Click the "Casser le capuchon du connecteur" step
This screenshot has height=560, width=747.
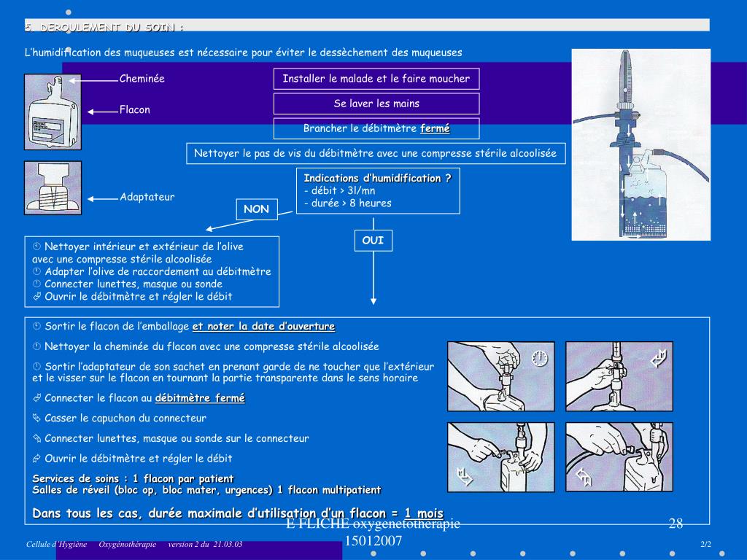pos(125,418)
